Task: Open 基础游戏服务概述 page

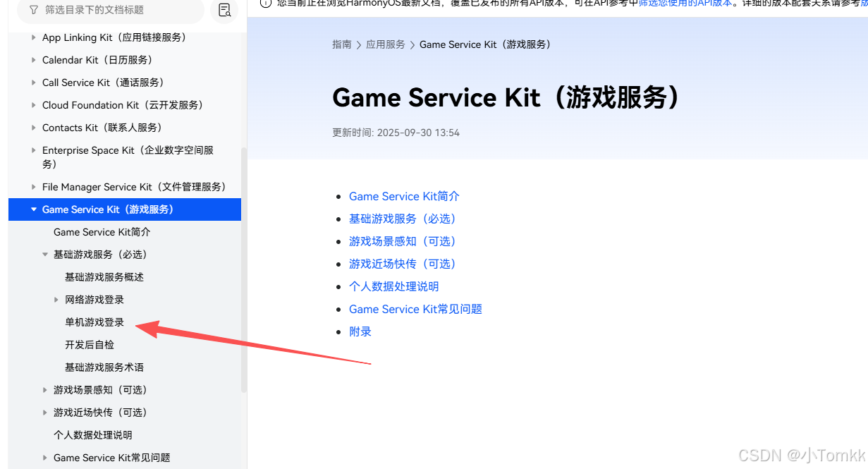Action: [x=104, y=277]
